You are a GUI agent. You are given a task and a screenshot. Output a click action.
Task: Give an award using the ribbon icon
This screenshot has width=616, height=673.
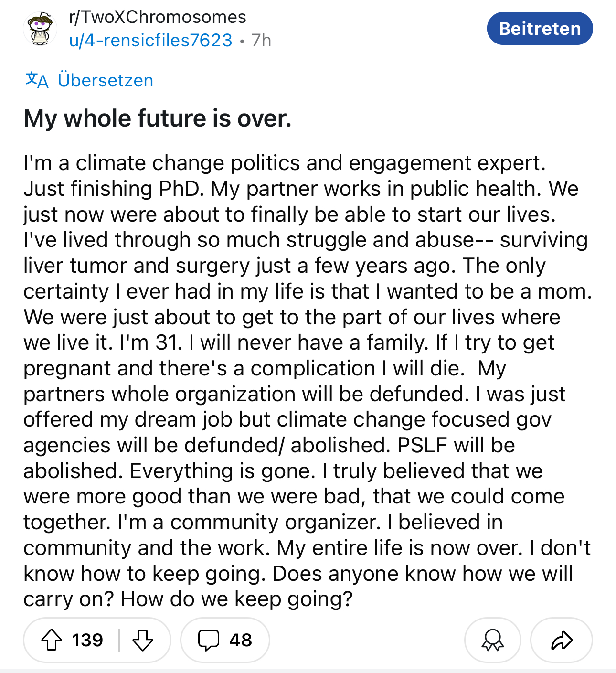click(x=492, y=640)
